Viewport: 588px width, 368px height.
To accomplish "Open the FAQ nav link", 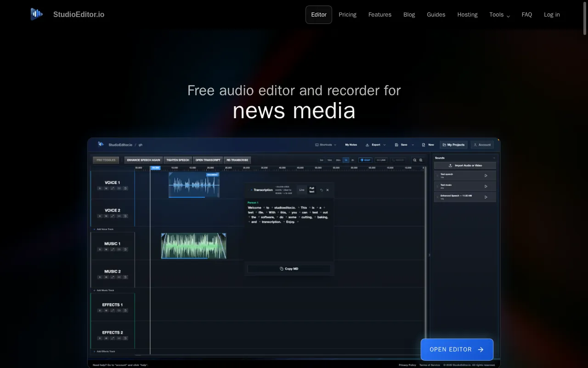I will 527,15.
